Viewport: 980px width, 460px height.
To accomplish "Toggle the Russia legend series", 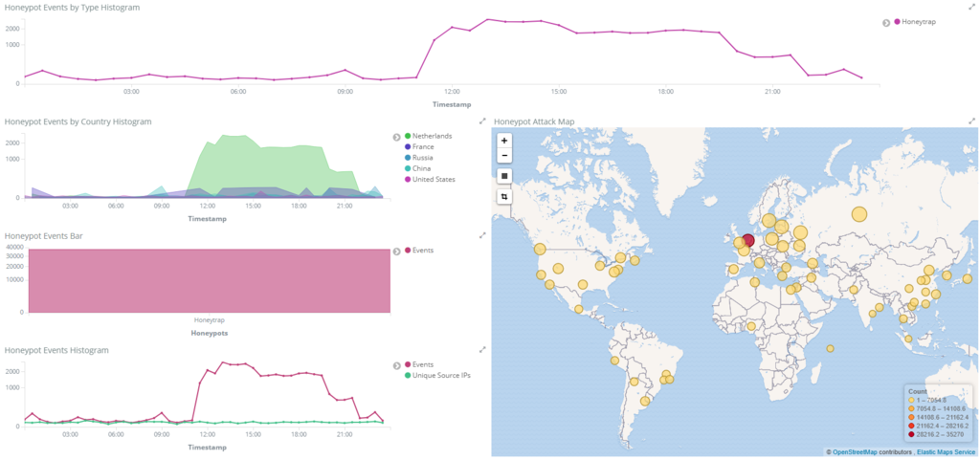I will [x=419, y=158].
